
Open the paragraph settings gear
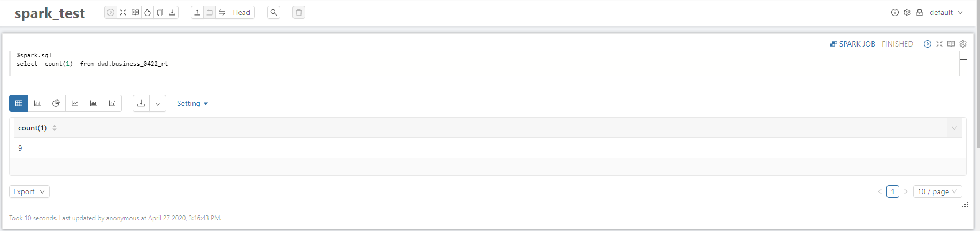pos(963,44)
